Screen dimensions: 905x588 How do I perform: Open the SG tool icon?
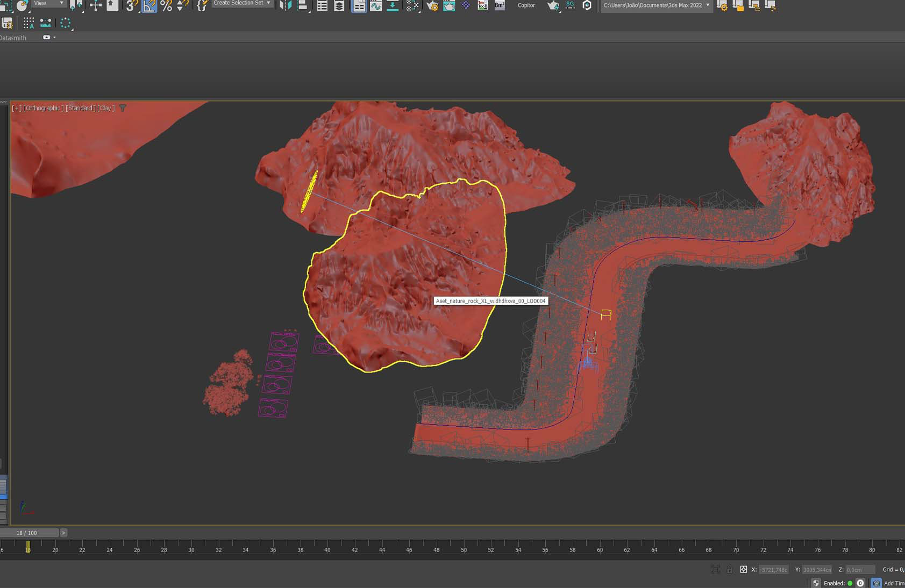tap(570, 5)
